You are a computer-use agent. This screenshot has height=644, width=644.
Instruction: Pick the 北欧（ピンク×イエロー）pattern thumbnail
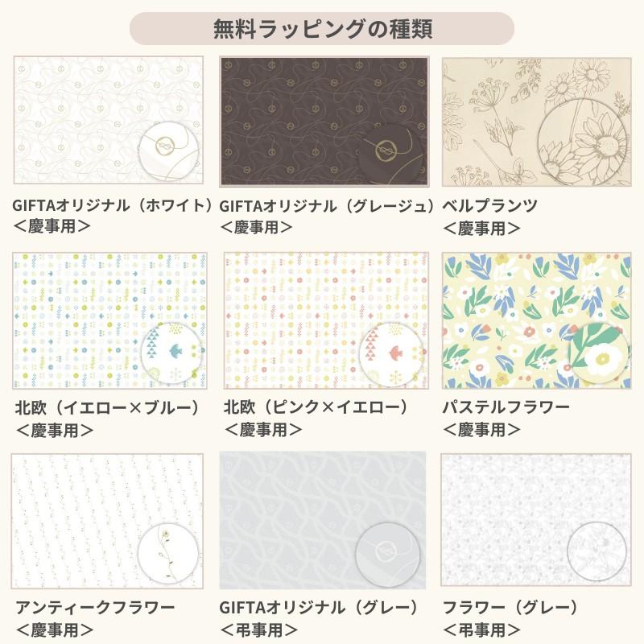point(326,320)
